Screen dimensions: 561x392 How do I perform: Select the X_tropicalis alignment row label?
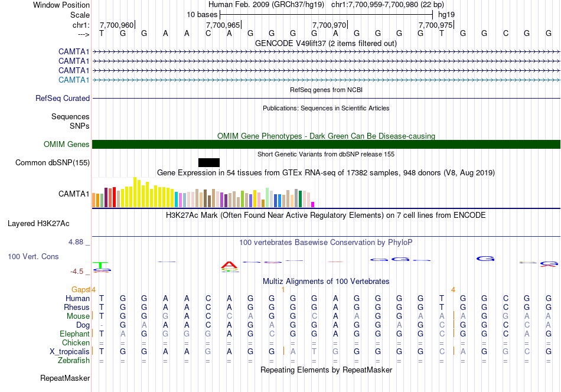tap(70, 352)
